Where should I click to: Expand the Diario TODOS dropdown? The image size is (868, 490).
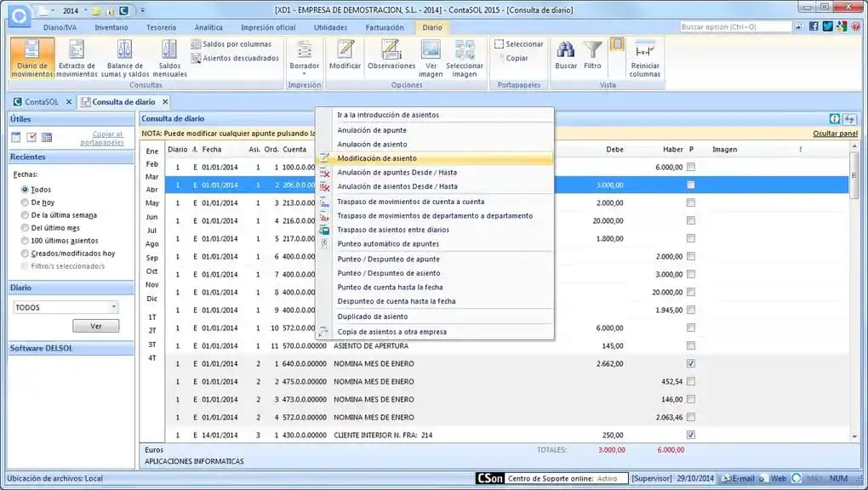(x=114, y=307)
